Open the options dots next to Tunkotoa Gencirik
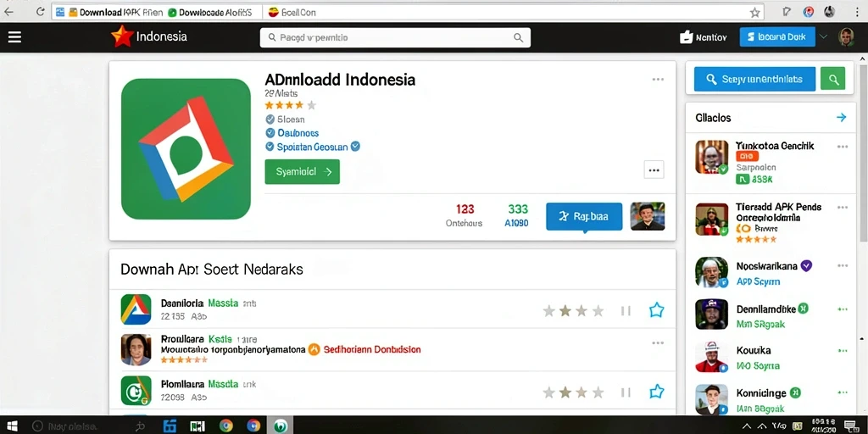The height and width of the screenshot is (434, 868). tap(842, 147)
